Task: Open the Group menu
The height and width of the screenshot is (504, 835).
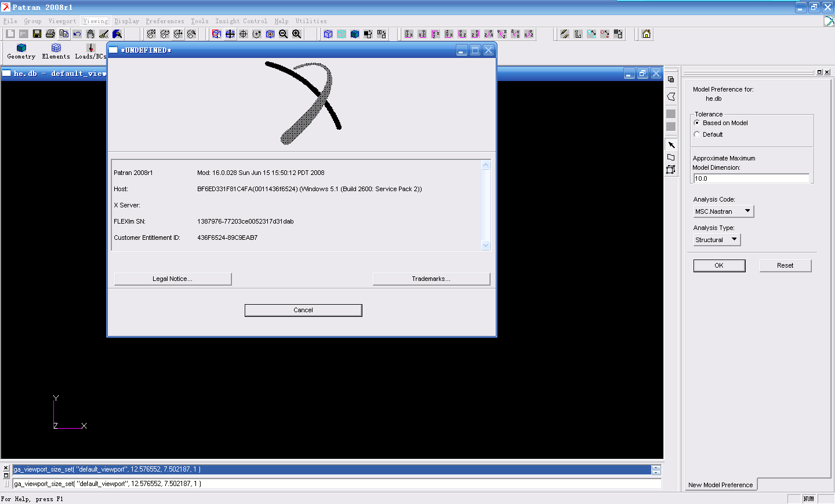Action: point(32,21)
